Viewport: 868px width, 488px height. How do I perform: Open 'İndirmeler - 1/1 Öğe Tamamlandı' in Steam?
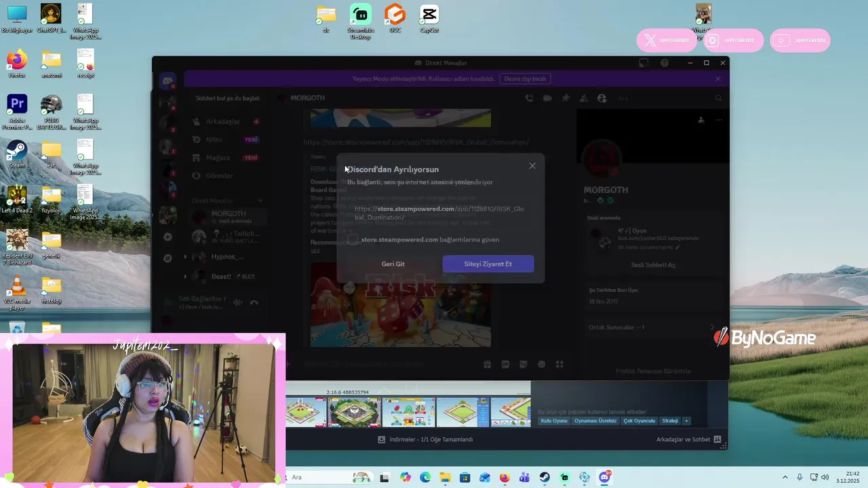click(x=425, y=439)
